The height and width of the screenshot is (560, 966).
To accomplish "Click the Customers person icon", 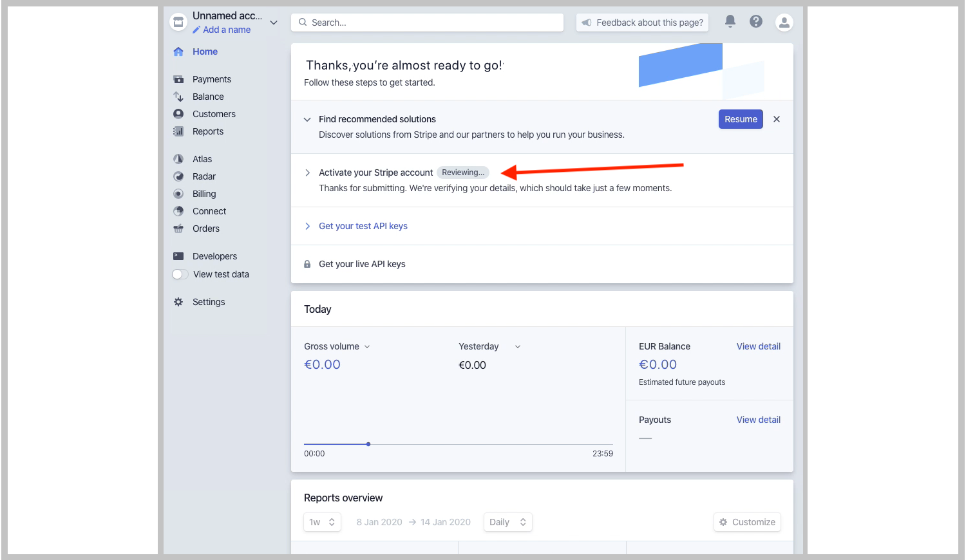I will pyautogui.click(x=178, y=114).
